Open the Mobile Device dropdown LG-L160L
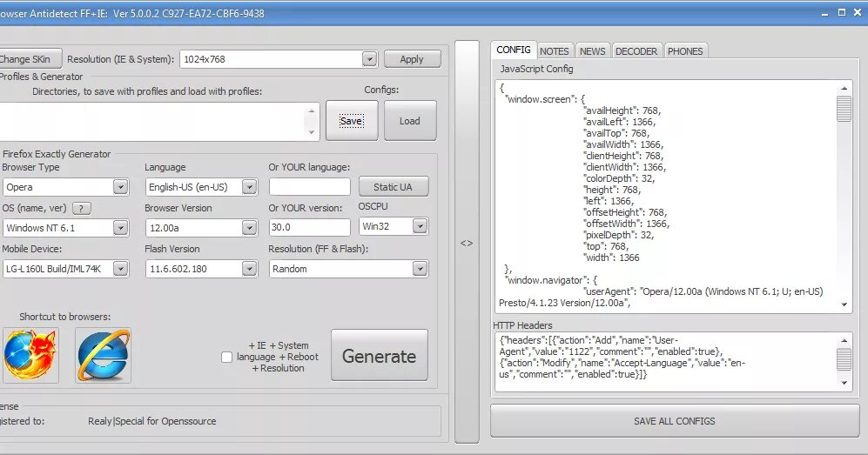Viewport: 868px width, 455px height. 120,269
